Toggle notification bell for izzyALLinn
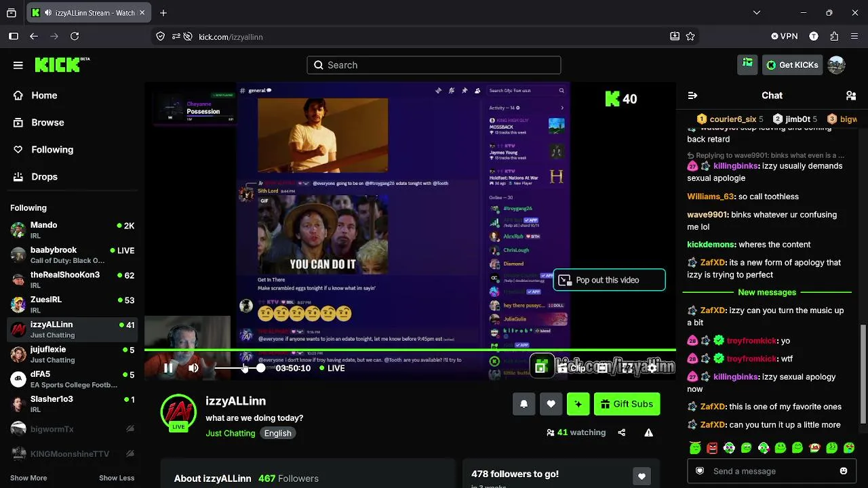868x488 pixels. [524, 404]
